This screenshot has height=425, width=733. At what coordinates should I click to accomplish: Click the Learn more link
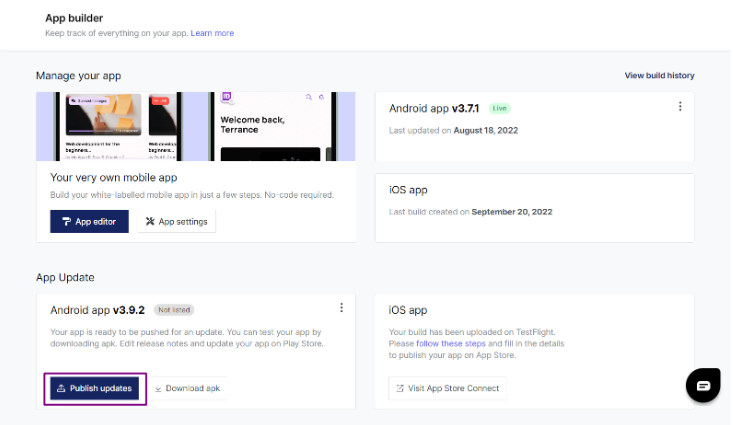click(212, 33)
